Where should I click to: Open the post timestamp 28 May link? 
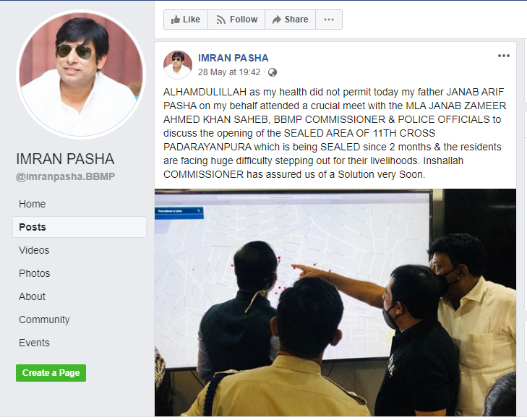(229, 72)
